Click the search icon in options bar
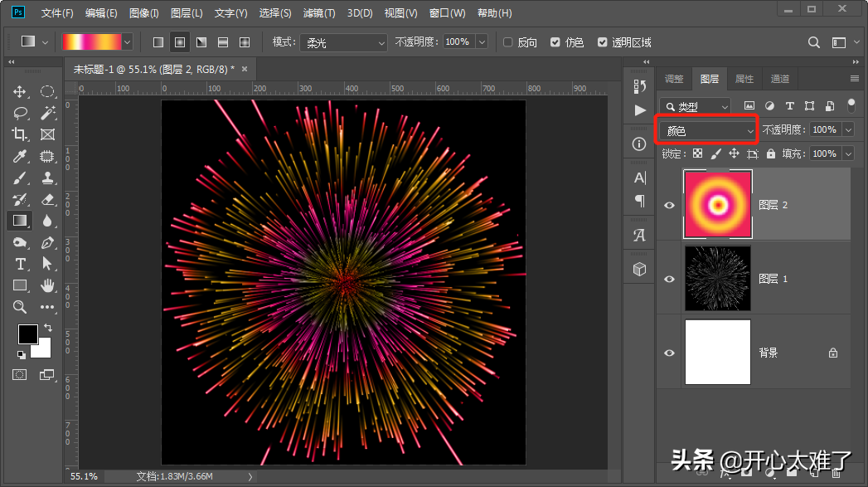Screen dimensions: 868x487 [x=814, y=42]
